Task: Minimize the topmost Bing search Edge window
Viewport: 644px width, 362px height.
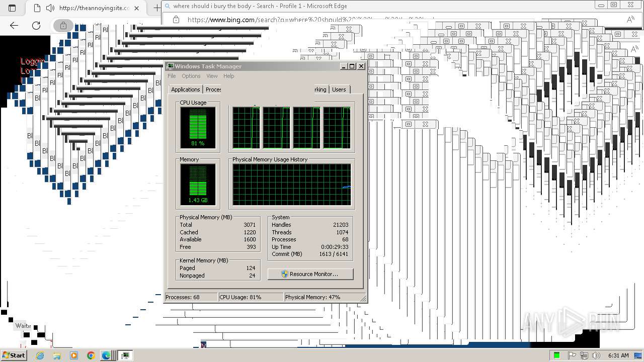Action: (601, 5)
